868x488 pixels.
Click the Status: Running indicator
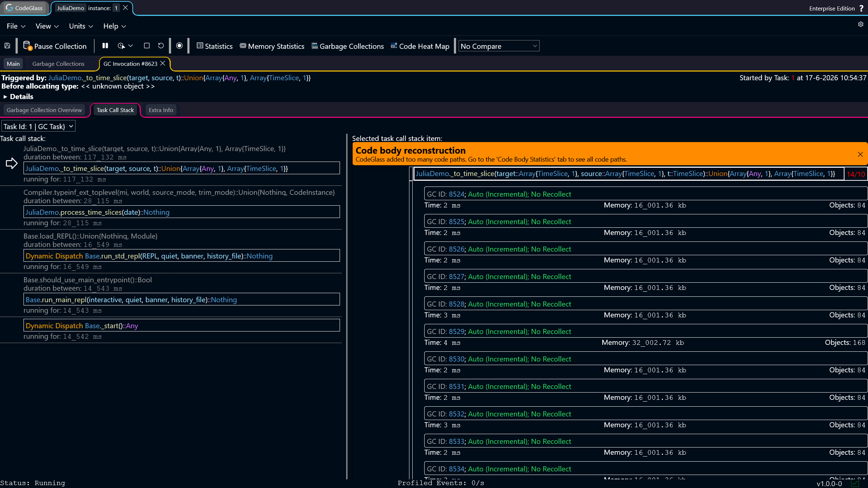tap(33, 483)
